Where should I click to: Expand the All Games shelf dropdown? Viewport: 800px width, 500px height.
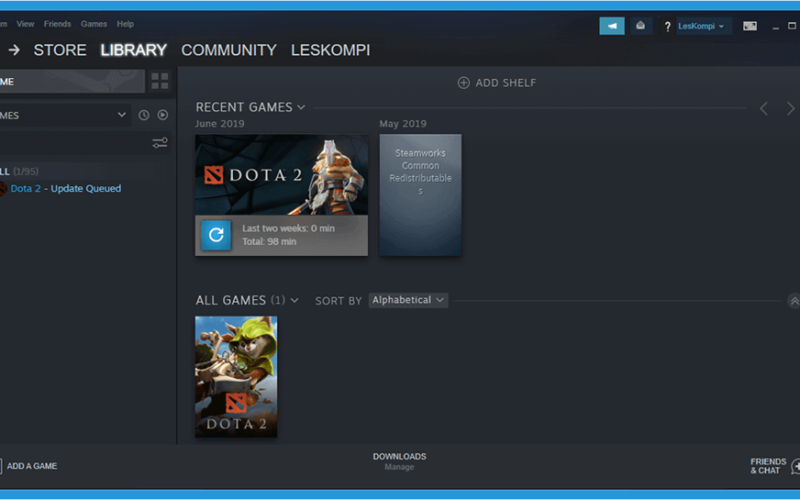(x=294, y=301)
